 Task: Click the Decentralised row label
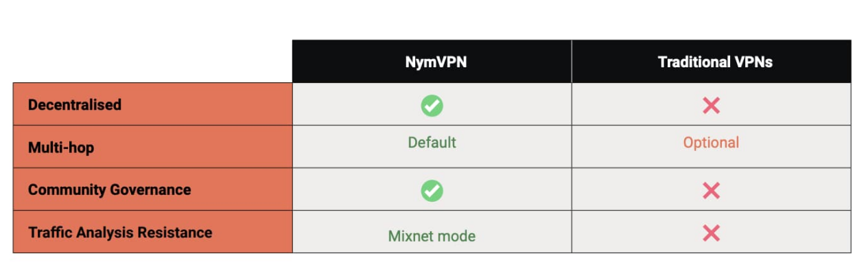point(74,105)
